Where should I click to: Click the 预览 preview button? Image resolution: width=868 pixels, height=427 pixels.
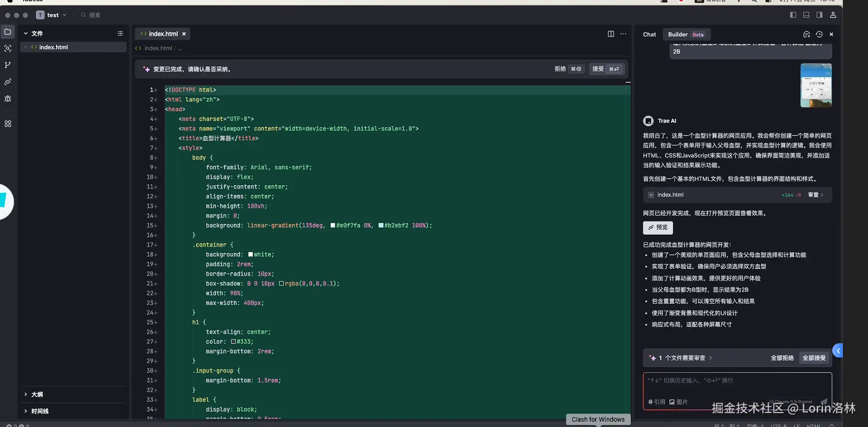(658, 227)
